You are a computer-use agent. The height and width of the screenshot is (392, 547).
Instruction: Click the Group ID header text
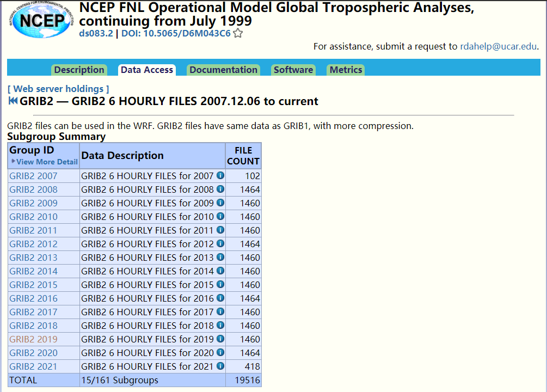32,150
